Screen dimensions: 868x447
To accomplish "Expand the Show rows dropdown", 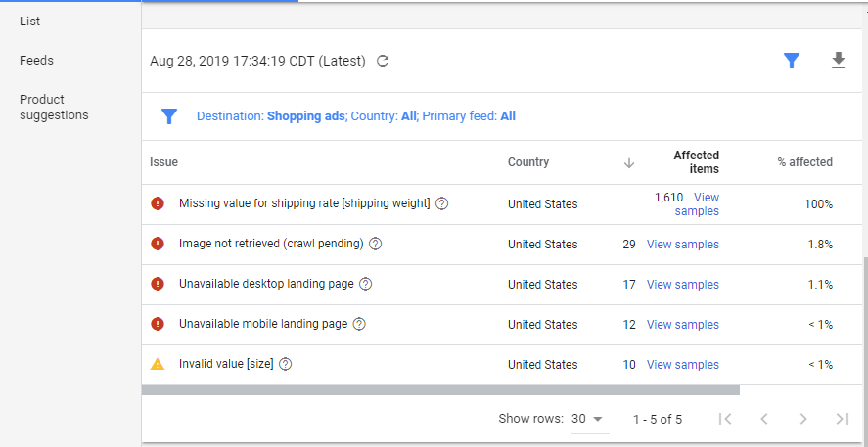I will tap(588, 419).
